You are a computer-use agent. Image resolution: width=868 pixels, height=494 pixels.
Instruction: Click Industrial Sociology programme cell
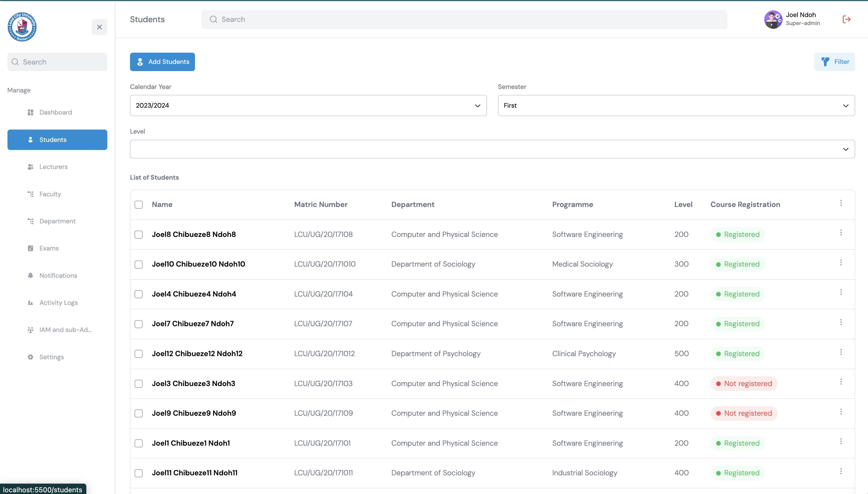(x=585, y=473)
